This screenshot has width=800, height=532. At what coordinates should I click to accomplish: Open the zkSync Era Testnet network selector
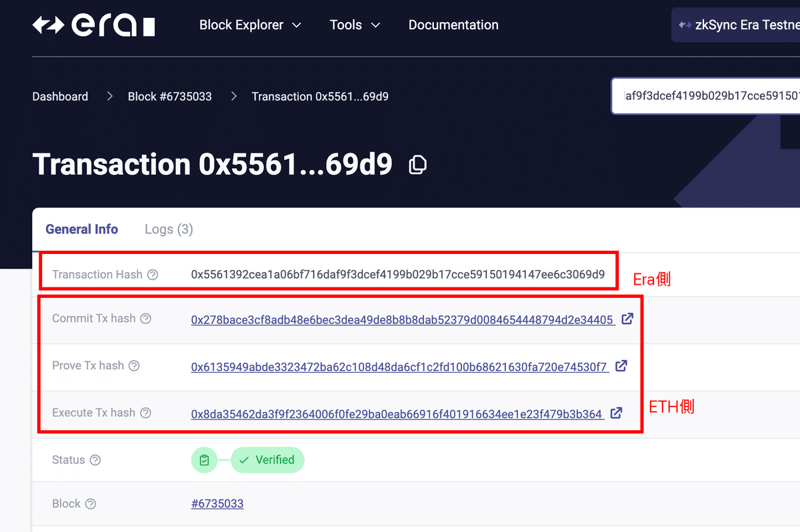(740, 25)
